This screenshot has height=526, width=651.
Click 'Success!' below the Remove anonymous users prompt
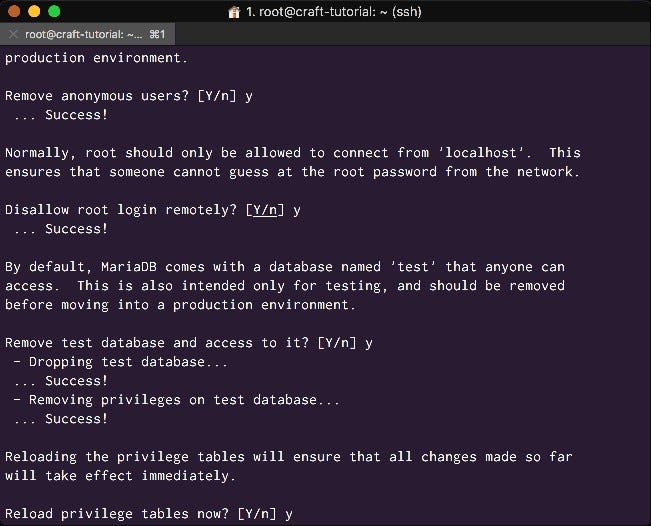click(x=76, y=115)
